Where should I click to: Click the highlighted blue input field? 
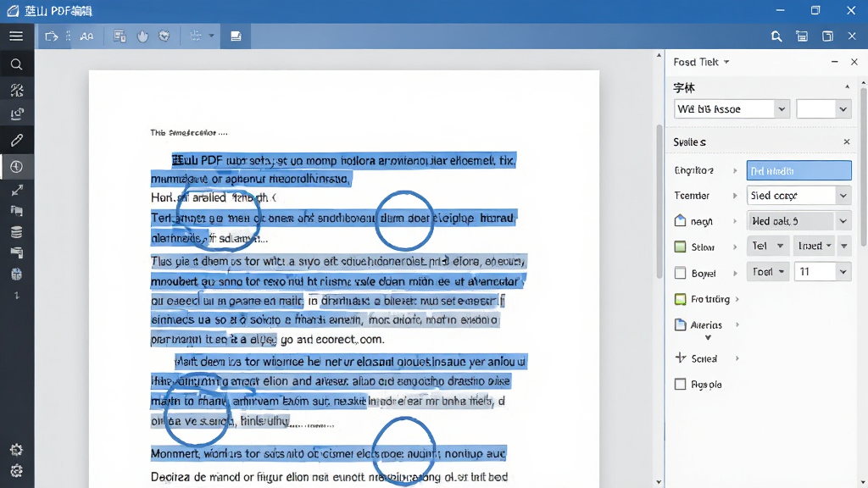point(798,170)
